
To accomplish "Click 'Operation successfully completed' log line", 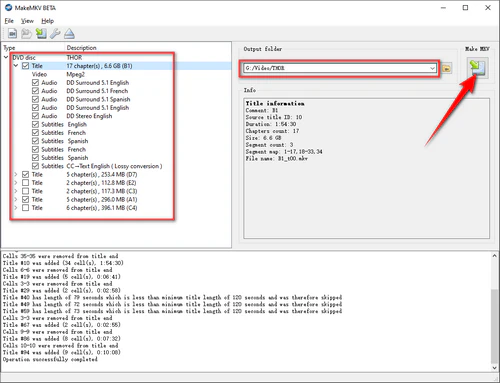I will [x=50, y=359].
